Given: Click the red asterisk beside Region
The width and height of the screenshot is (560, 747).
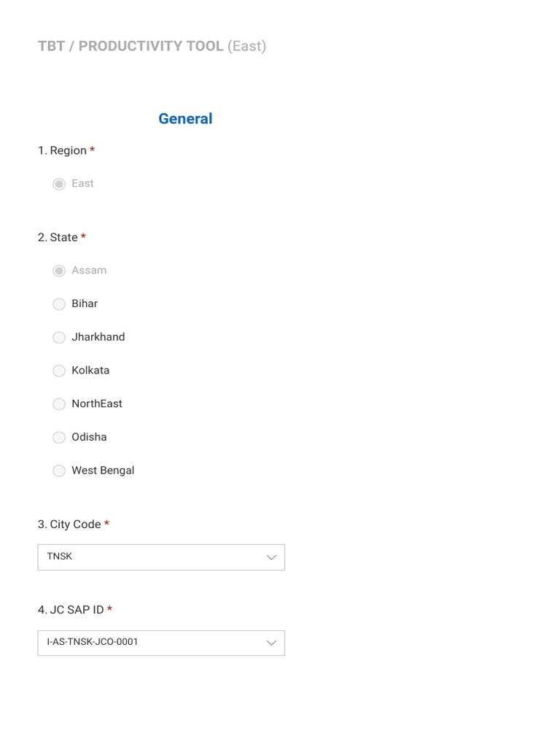Looking at the screenshot, I should (93, 150).
